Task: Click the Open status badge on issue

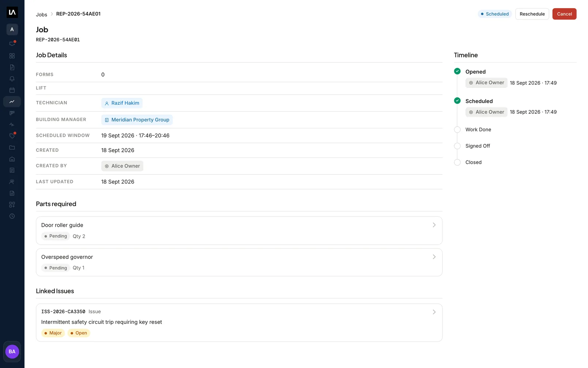Action: tap(79, 333)
